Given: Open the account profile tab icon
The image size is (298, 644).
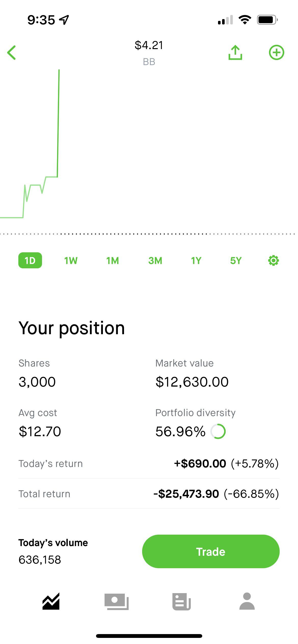Looking at the screenshot, I should tap(247, 601).
